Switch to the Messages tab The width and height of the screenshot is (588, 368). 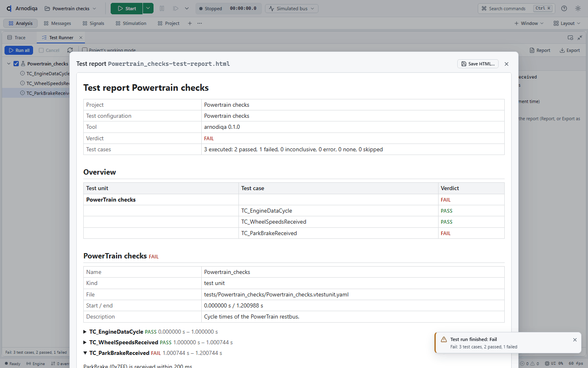pos(58,23)
